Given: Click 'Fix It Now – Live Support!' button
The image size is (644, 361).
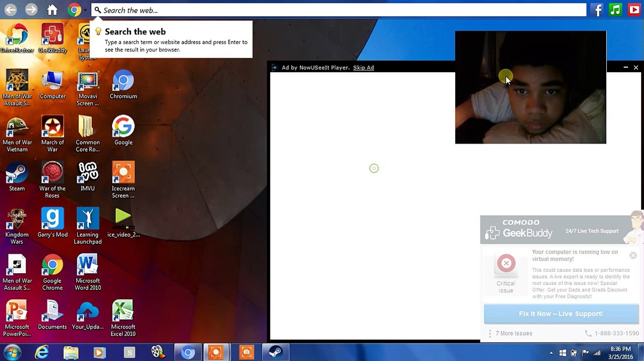Looking at the screenshot, I should (561, 314).
